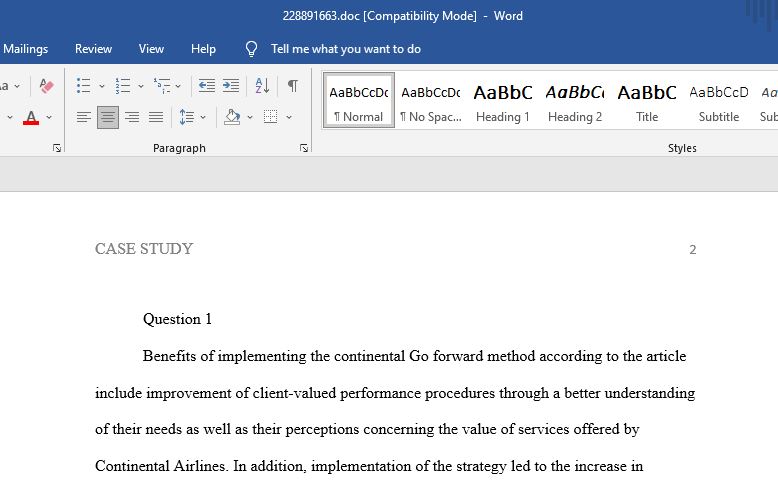This screenshot has width=778, height=488.
Task: Click Tell me what you want to do
Action: (x=346, y=49)
